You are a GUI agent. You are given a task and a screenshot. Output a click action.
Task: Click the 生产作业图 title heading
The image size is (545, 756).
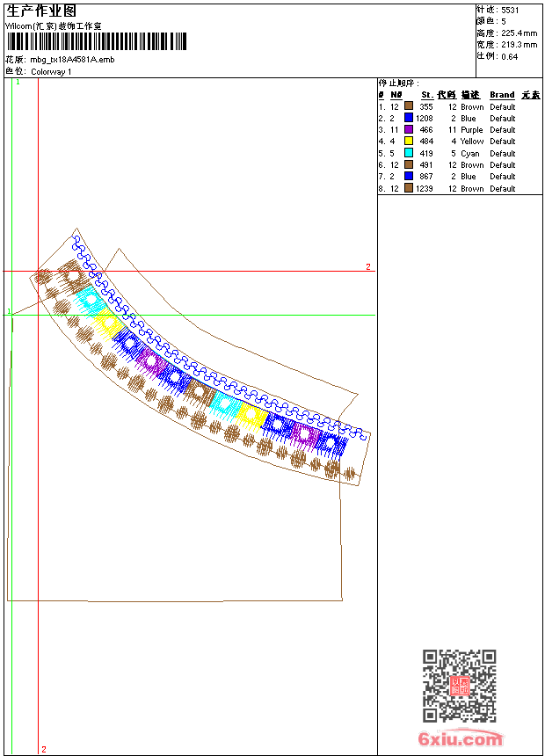click(41, 11)
